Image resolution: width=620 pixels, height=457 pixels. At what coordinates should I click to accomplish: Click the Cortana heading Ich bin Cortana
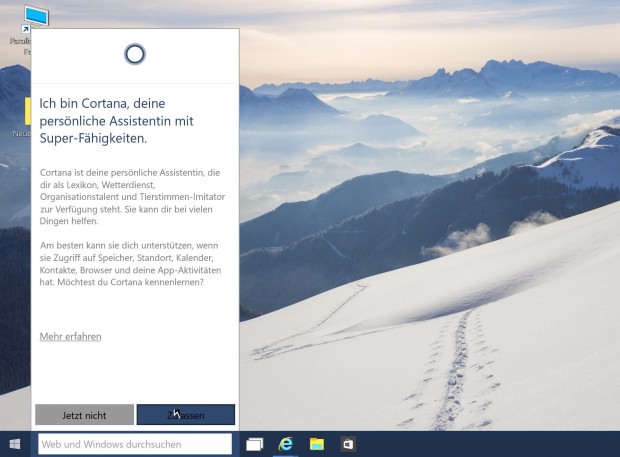(116, 121)
